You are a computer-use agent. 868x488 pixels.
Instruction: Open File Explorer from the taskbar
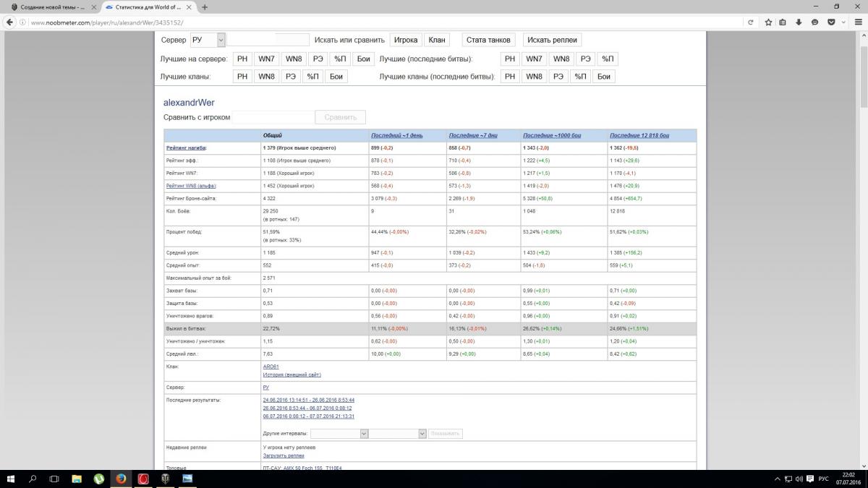tap(77, 479)
